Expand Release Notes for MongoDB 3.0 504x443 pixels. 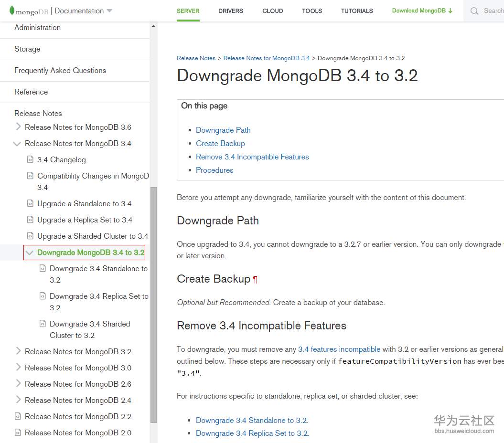tap(18, 367)
